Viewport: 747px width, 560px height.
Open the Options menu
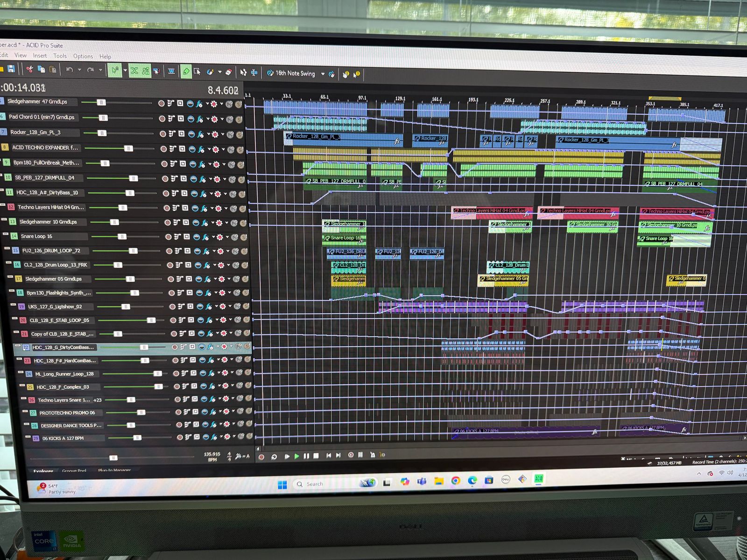[83, 56]
